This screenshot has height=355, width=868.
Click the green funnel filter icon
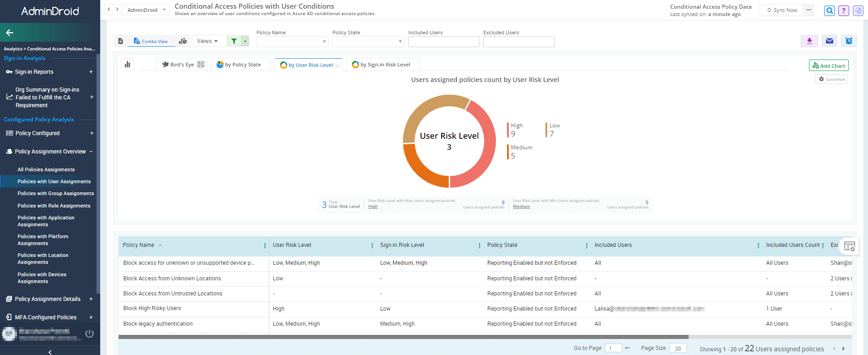[x=234, y=41]
